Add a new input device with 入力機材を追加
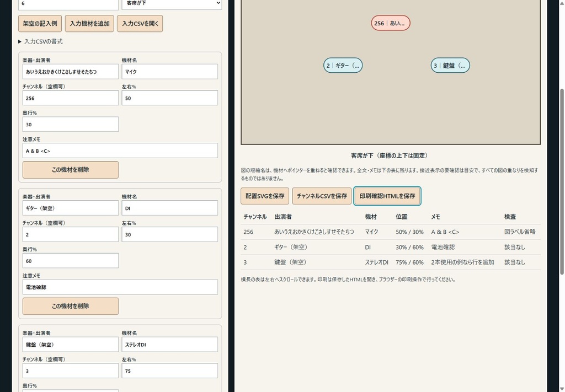Image resolution: width=565 pixels, height=392 pixels. (x=89, y=23)
